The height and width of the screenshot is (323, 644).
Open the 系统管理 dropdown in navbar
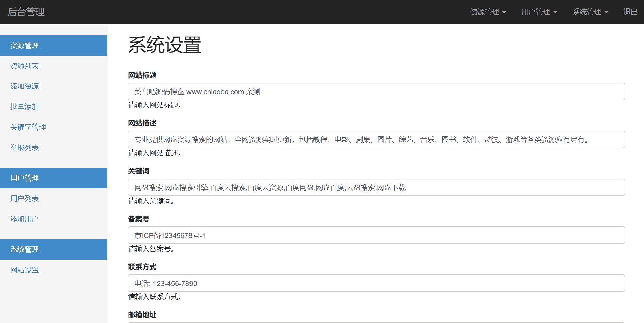(x=590, y=12)
